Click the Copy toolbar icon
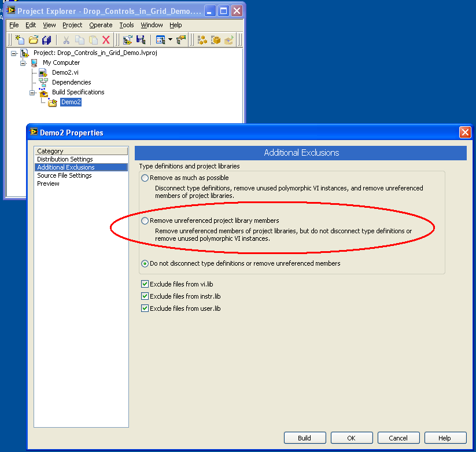 pyautogui.click(x=80, y=40)
